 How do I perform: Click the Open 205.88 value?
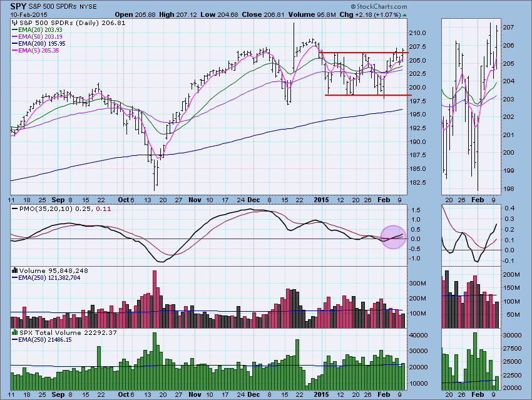click(135, 14)
